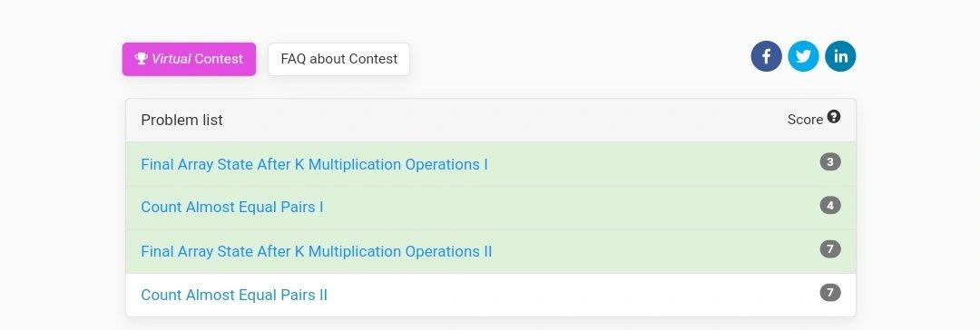Click the italic word Virtual on pink button
The width and height of the screenshot is (980, 330).
point(171,59)
